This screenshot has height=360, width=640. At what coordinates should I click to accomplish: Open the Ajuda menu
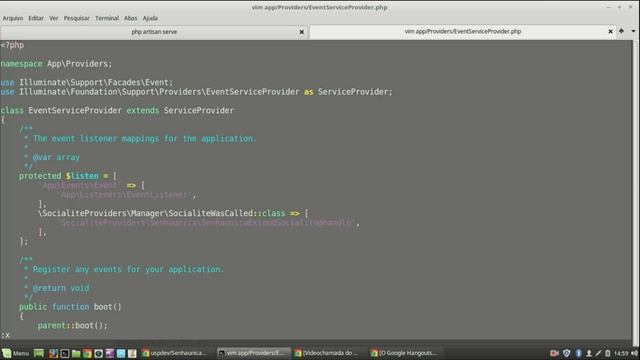click(150, 18)
